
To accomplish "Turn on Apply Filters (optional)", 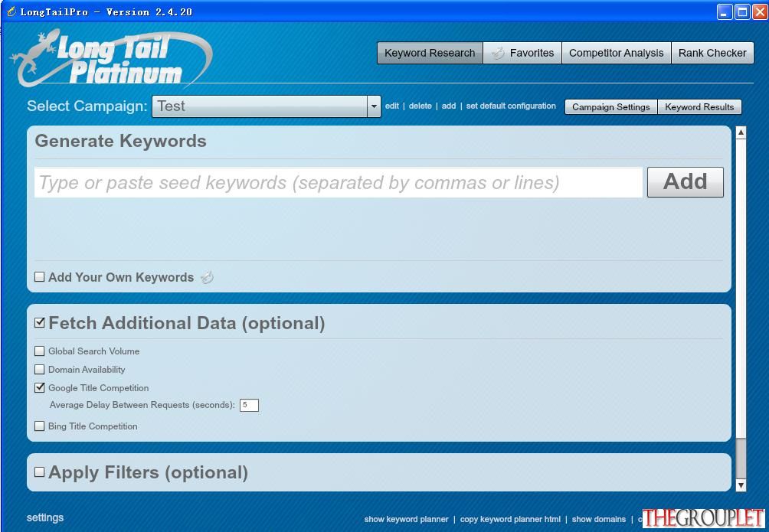I will (39, 472).
